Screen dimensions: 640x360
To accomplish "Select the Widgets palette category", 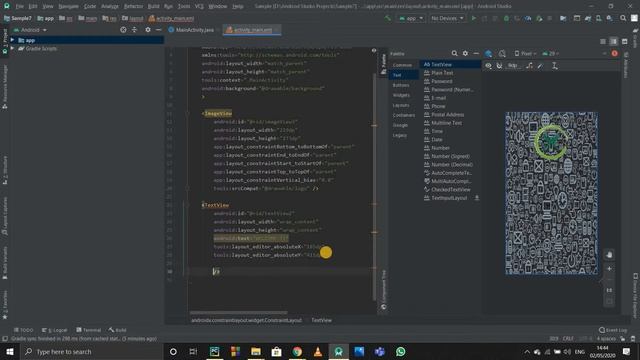I will [401, 95].
